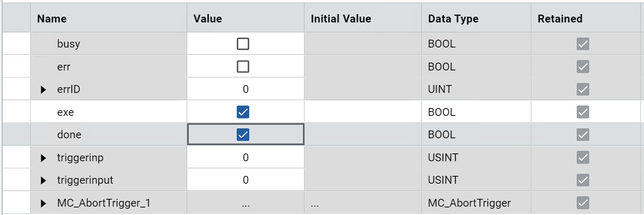
Task: Expand the MC_AbortTrigger_1 instance
Action: 44,204
